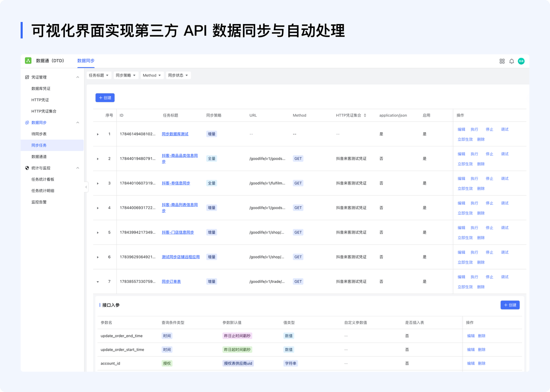550x392 pixels.
Task: Click 编辑 for account_id parameter
Action: [471, 364]
